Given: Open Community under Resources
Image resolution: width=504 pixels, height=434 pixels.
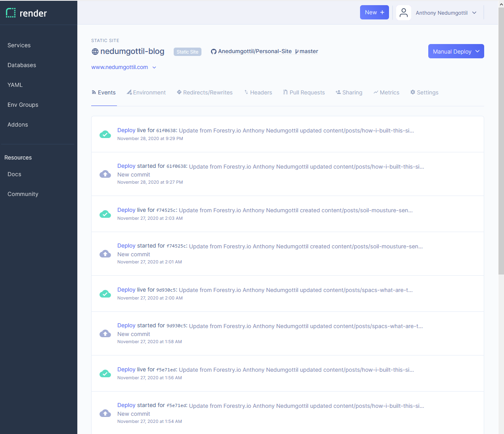Looking at the screenshot, I should (23, 194).
